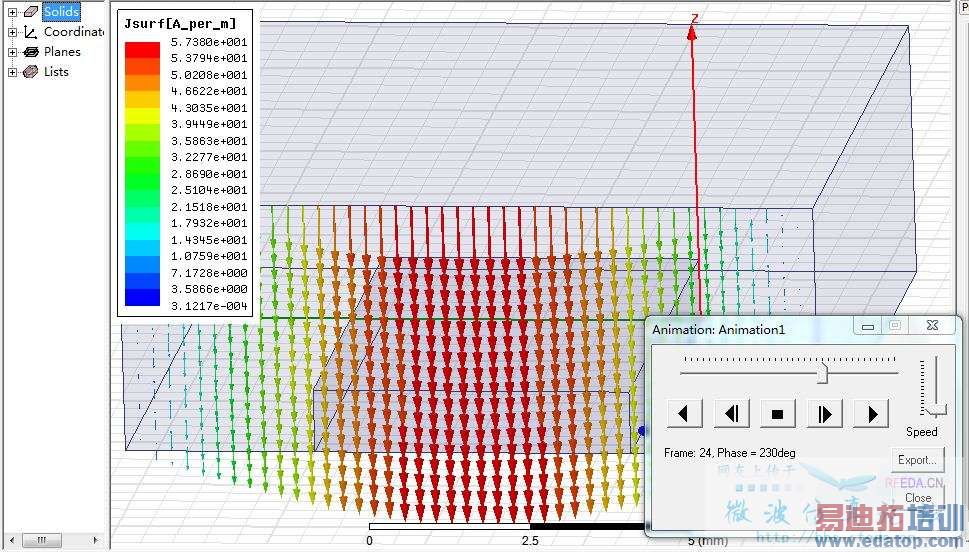Click the Lists icon in tree
Screen dimensions: 969x552
[x=31, y=72]
